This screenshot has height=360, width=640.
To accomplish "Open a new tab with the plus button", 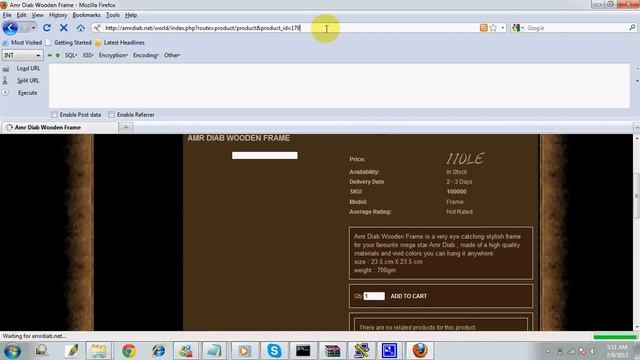I will point(126,127).
